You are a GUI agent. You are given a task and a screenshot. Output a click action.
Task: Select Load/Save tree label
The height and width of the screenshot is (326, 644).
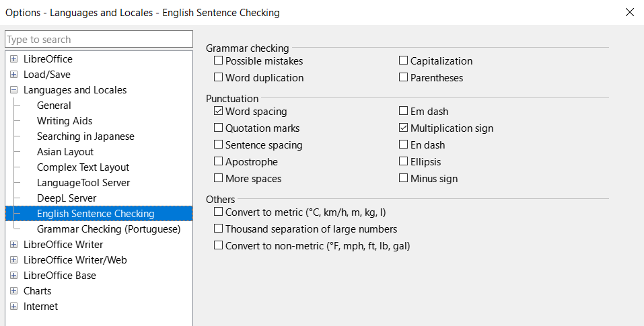[x=47, y=75]
